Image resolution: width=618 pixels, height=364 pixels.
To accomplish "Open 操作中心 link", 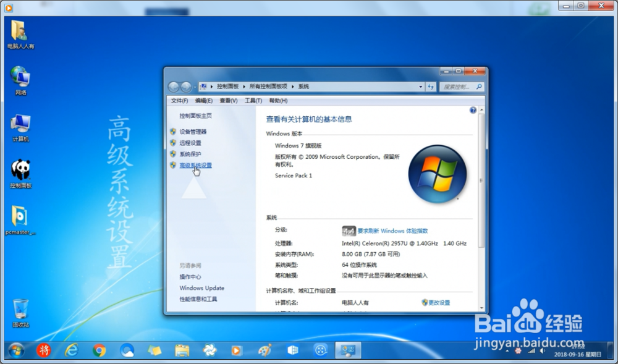I will click(190, 277).
